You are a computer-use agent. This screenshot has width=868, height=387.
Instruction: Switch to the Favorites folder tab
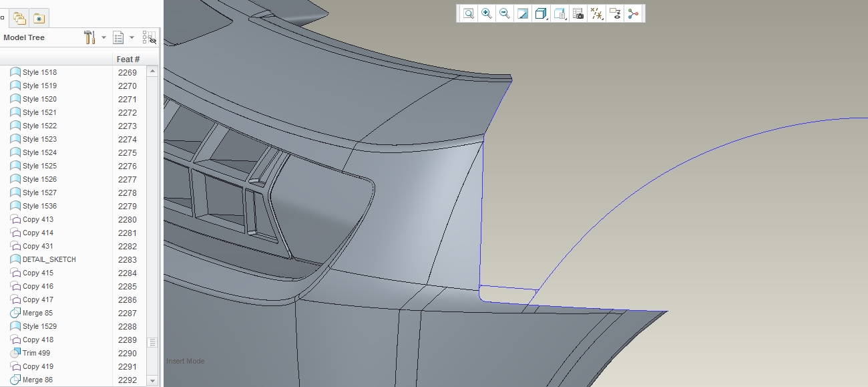click(39, 18)
